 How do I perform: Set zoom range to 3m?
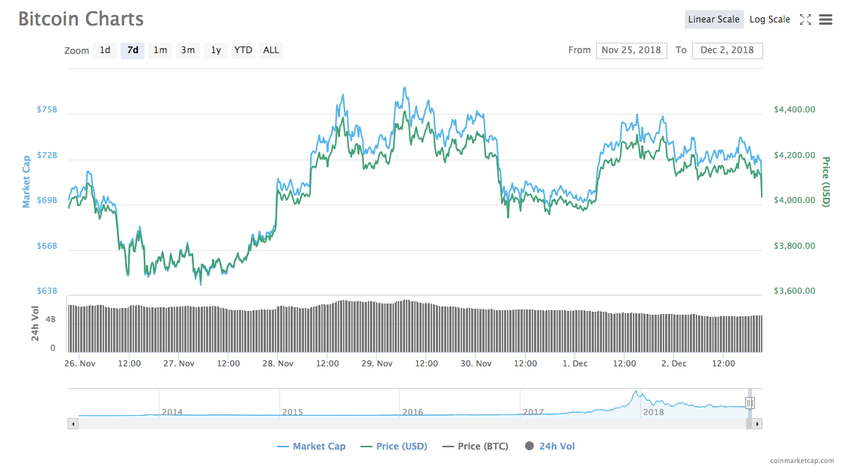[x=188, y=50]
